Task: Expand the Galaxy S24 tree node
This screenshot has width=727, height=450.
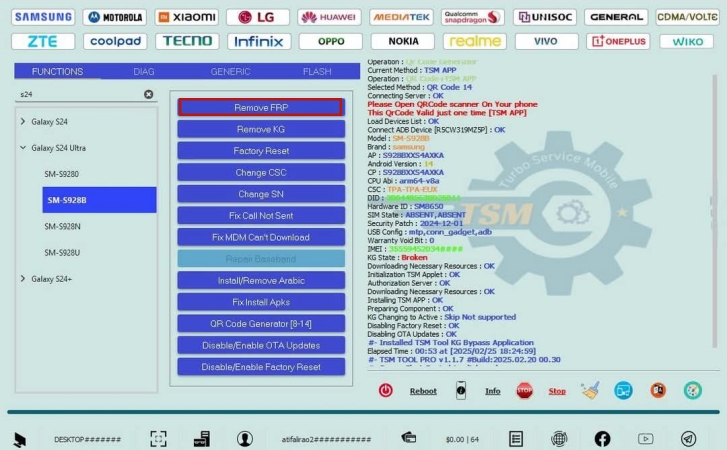Action: (x=23, y=121)
